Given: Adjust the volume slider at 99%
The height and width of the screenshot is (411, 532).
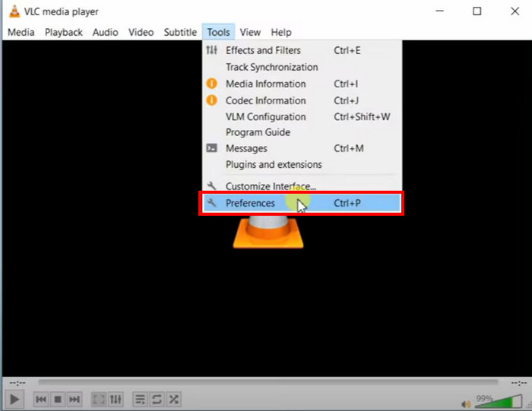Looking at the screenshot, I should point(499,401).
